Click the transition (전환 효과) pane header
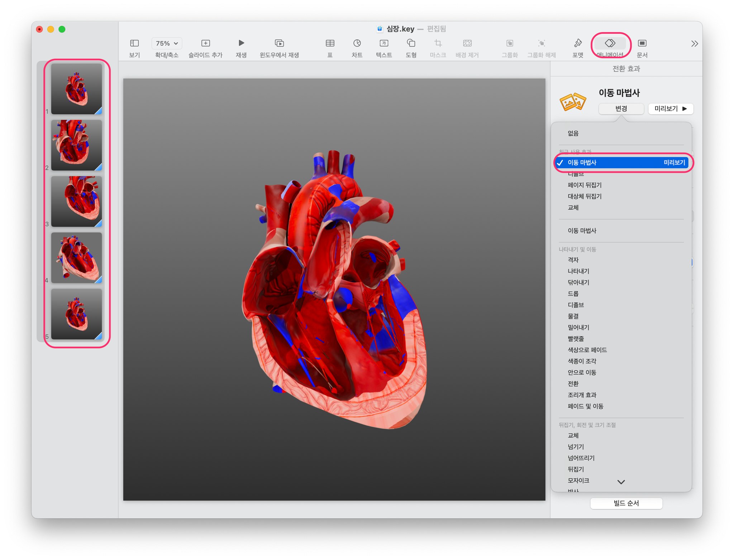The height and width of the screenshot is (560, 734). click(626, 68)
